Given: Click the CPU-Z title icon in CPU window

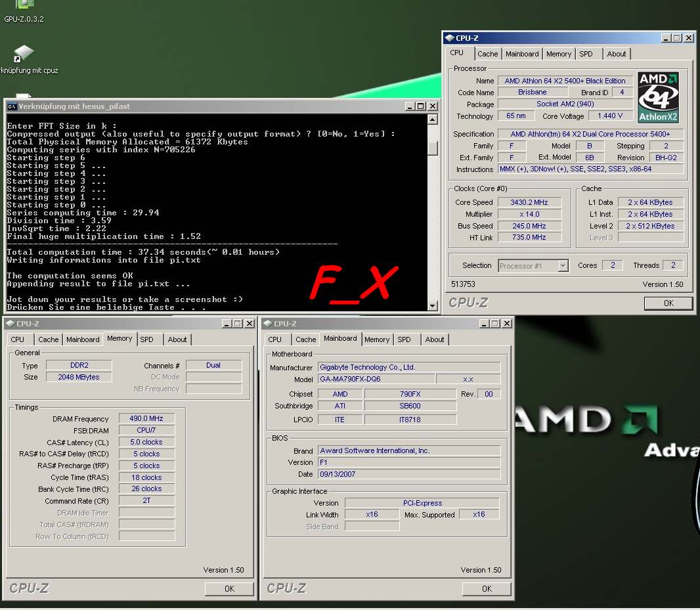Looking at the screenshot, I should click(x=450, y=38).
